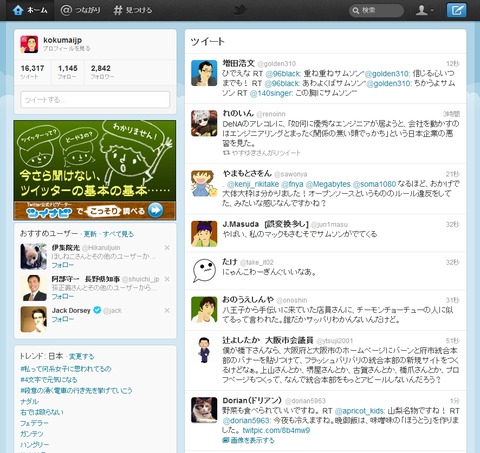Open Dorian(ドリアン) cat avatar
This screenshot has width=480, height=453.
tap(204, 410)
